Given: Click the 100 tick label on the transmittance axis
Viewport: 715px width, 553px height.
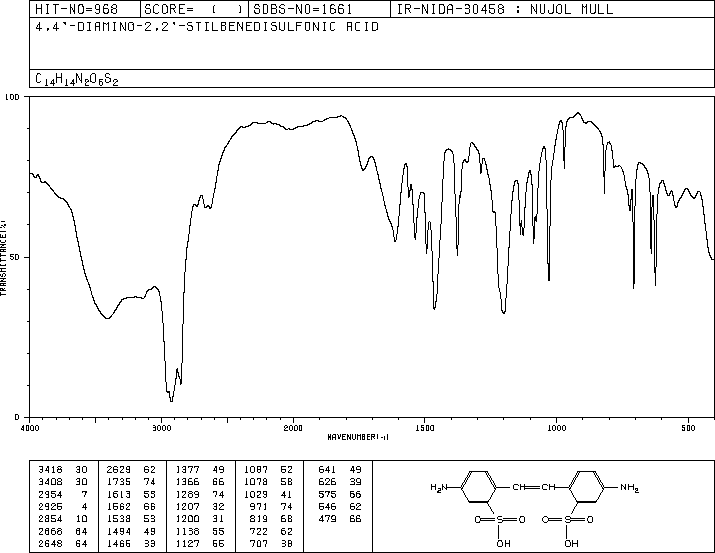Looking at the screenshot, I should (12, 97).
